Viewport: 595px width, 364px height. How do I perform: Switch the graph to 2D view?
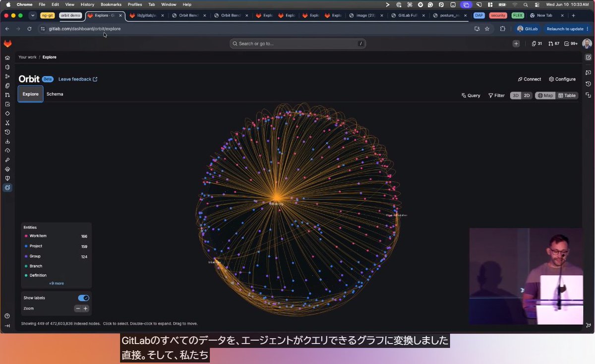coord(527,96)
